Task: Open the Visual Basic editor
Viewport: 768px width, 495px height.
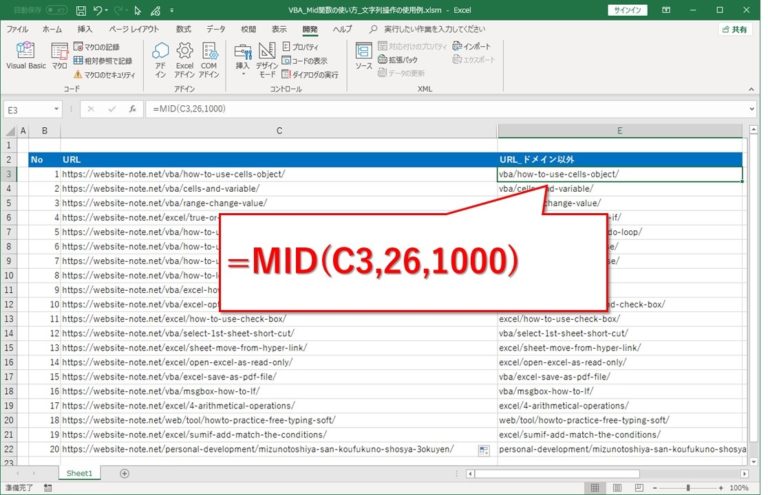Action: (25, 56)
